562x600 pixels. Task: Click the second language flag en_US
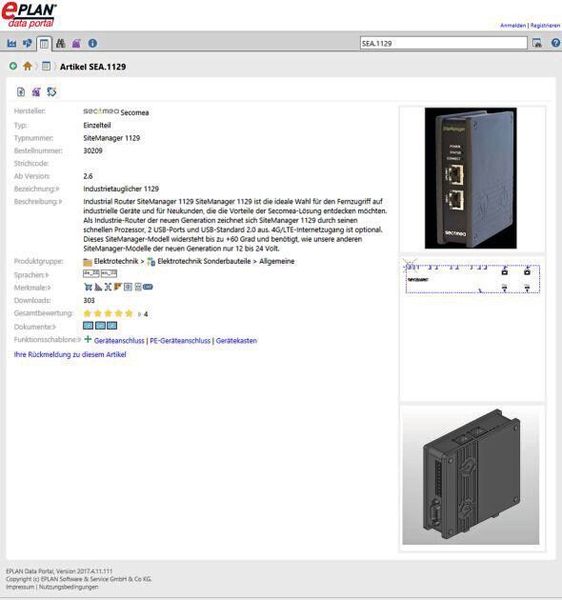coord(109,273)
